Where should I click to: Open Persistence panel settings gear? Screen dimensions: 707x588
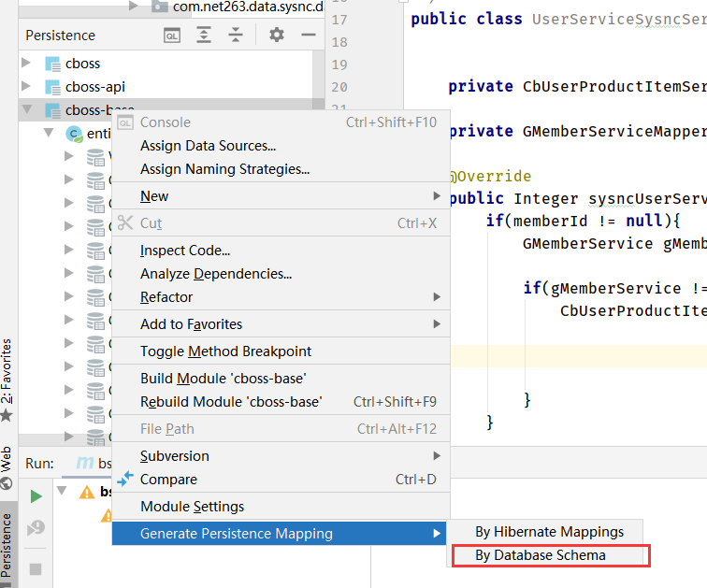pos(277,35)
